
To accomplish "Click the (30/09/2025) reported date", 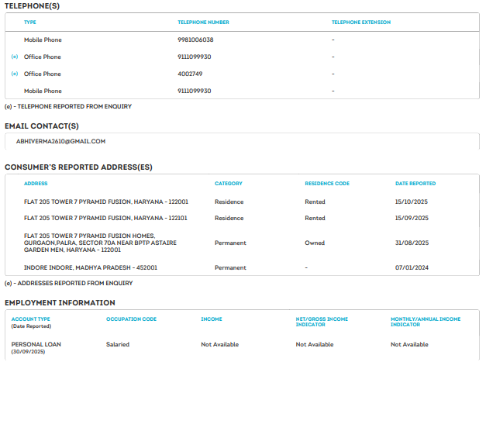I will [28, 352].
